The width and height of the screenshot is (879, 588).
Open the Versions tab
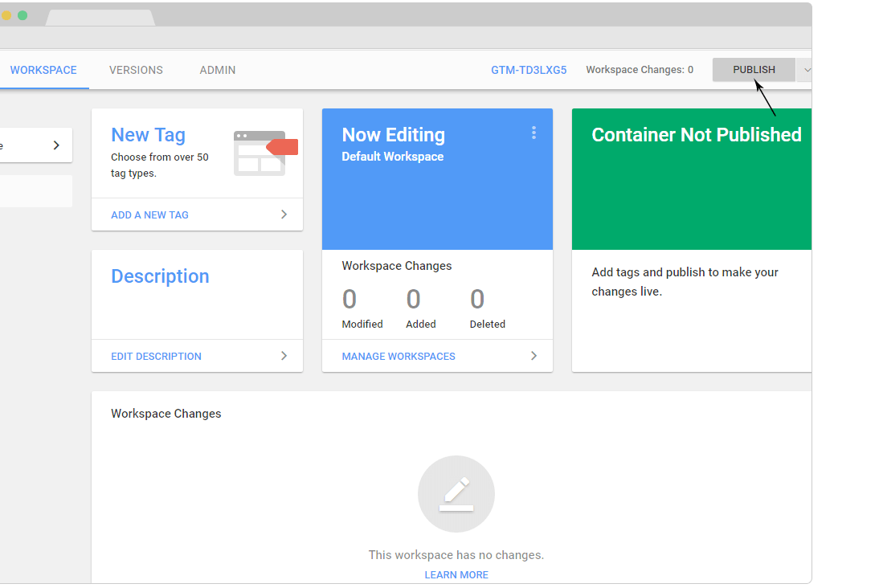(x=136, y=70)
